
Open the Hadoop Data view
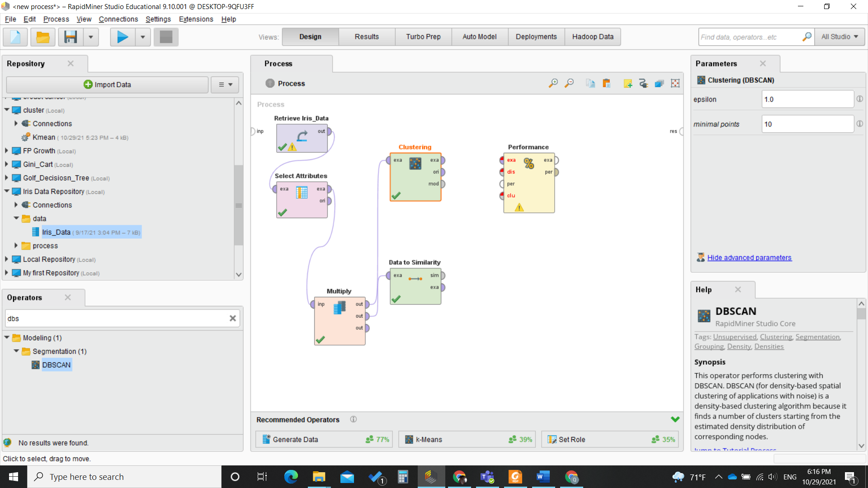(x=593, y=37)
